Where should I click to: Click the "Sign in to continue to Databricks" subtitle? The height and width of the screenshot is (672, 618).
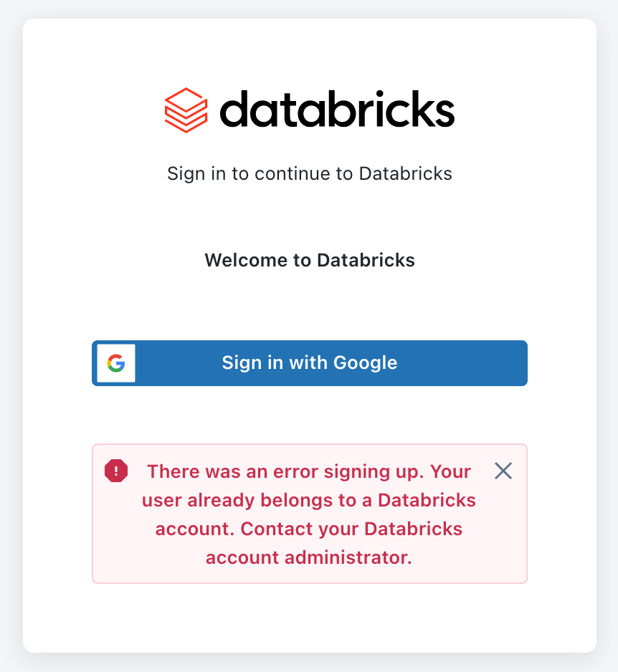click(309, 173)
